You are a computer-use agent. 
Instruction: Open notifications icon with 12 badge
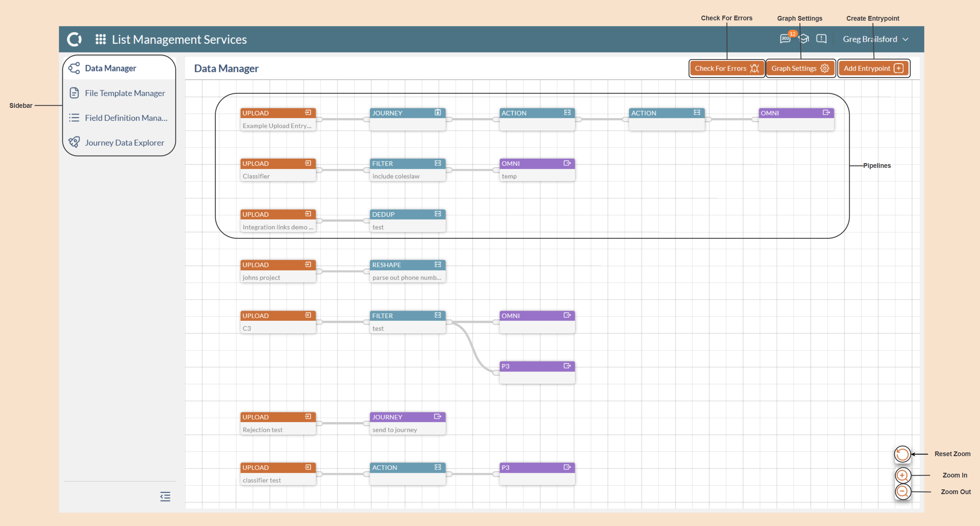[x=785, y=39]
